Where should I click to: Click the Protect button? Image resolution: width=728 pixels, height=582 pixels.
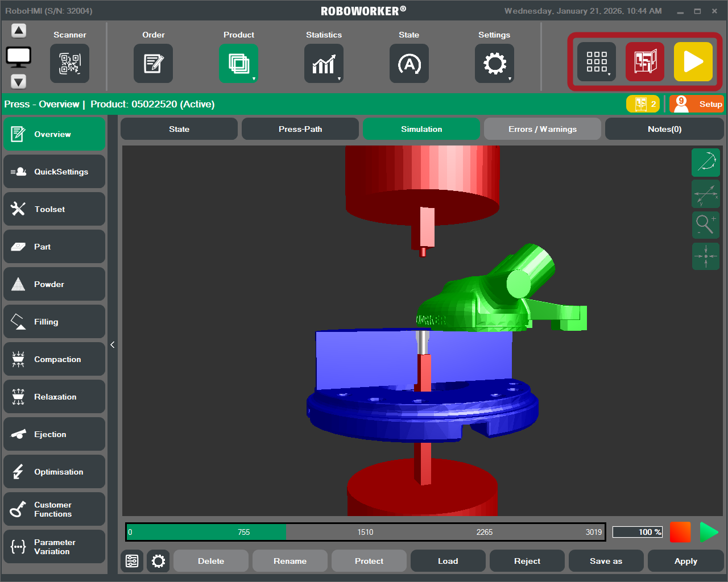coord(369,561)
